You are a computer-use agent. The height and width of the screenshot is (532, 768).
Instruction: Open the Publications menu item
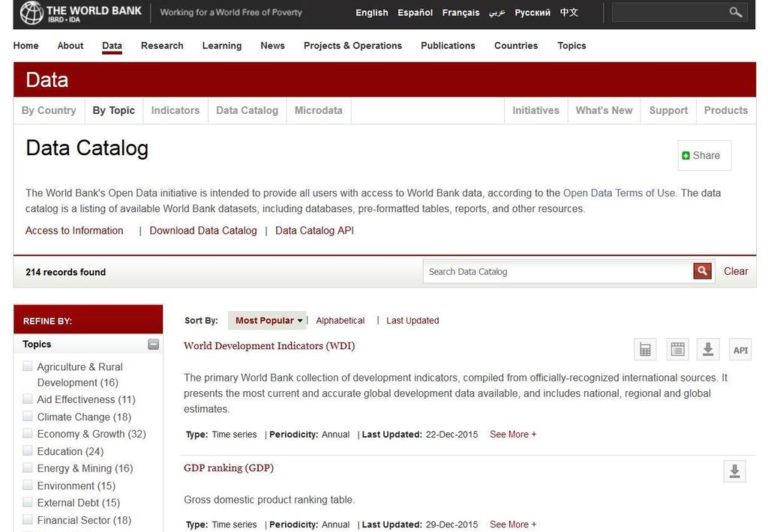click(x=448, y=46)
